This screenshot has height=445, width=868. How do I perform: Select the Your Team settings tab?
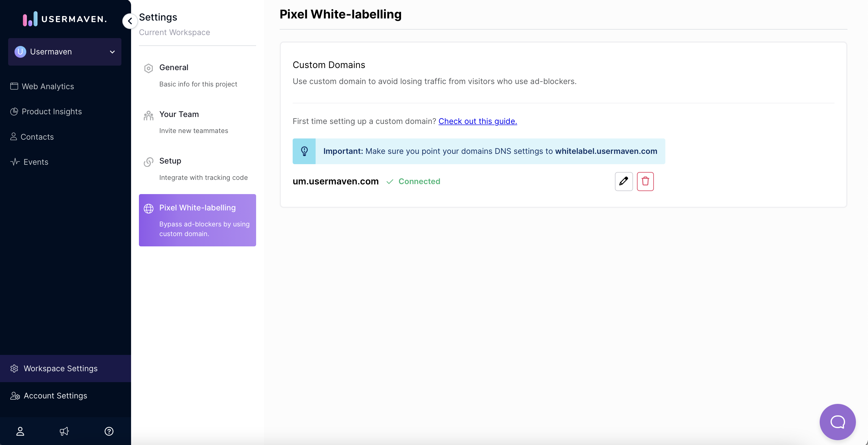[x=198, y=122]
